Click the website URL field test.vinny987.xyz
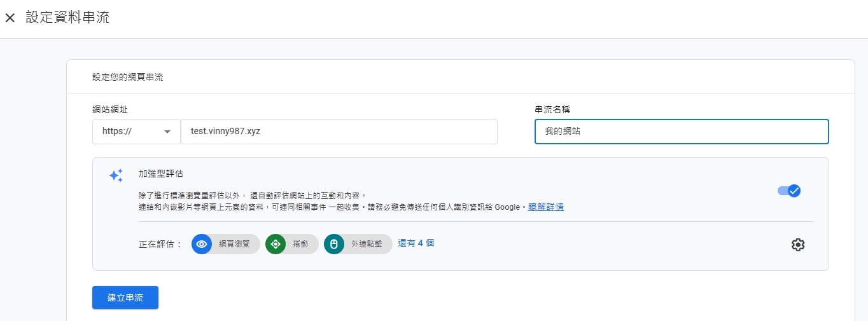868x321 pixels. [339, 132]
